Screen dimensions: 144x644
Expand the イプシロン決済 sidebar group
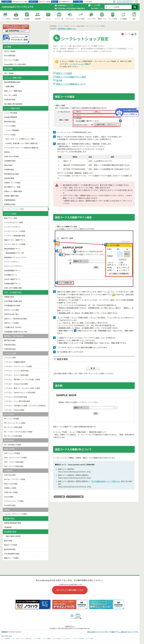[25, 353]
